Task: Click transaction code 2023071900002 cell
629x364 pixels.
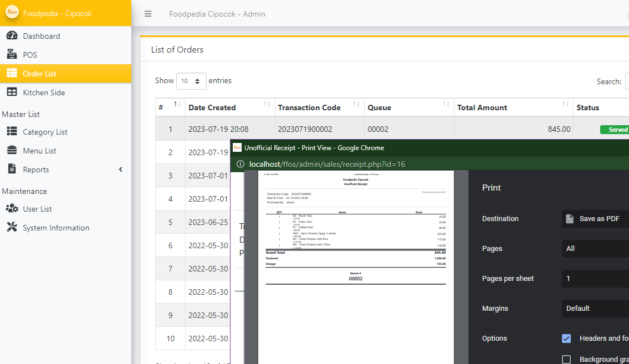Action: (x=320, y=129)
